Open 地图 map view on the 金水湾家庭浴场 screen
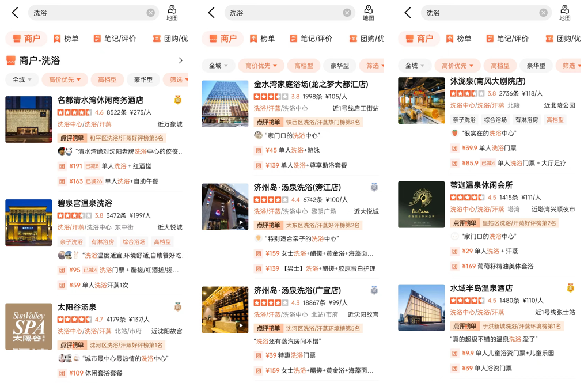588x383 pixels. (x=369, y=13)
